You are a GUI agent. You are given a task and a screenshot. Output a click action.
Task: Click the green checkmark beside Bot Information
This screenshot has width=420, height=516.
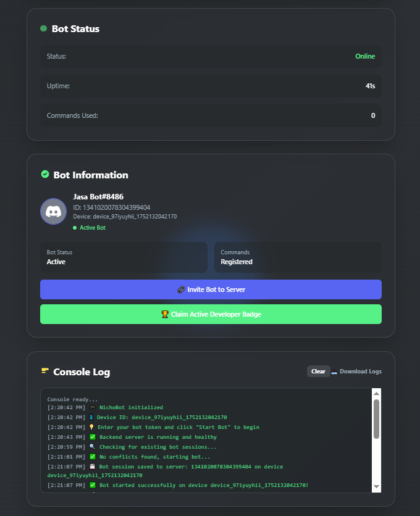[x=45, y=174]
